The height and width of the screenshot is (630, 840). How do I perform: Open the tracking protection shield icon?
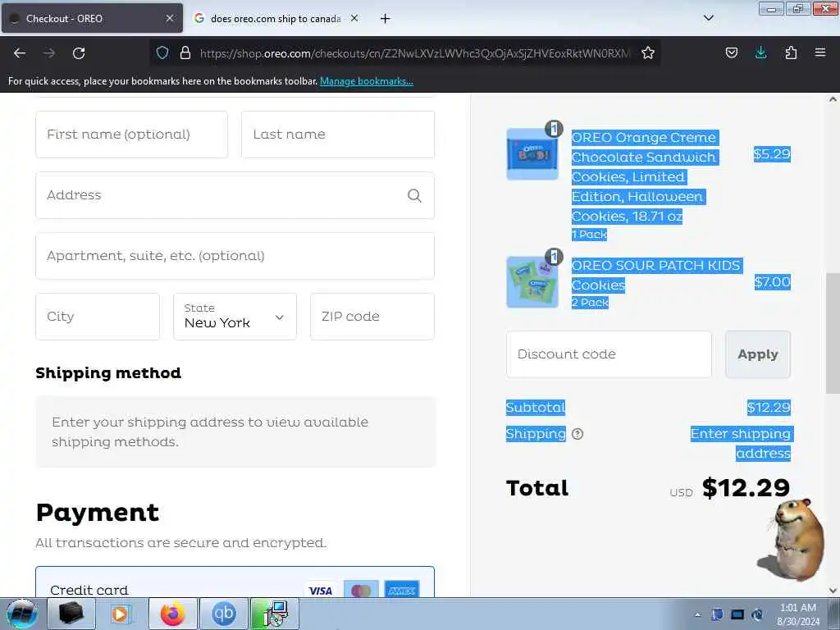pos(162,52)
